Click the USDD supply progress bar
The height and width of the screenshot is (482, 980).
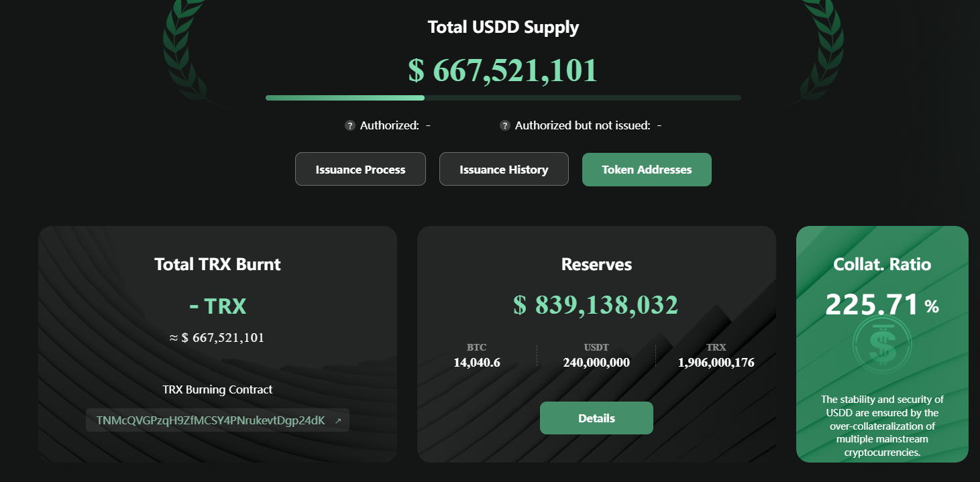pyautogui.click(x=503, y=98)
